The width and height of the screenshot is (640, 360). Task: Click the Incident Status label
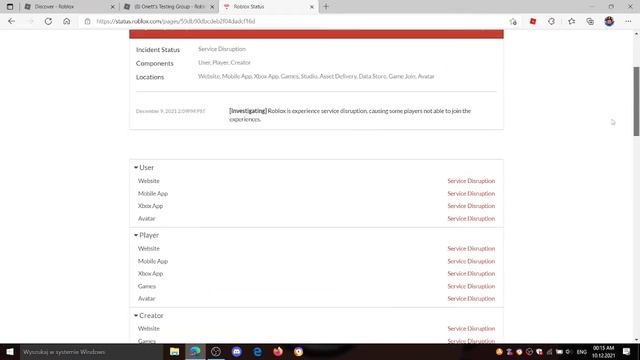tap(158, 50)
